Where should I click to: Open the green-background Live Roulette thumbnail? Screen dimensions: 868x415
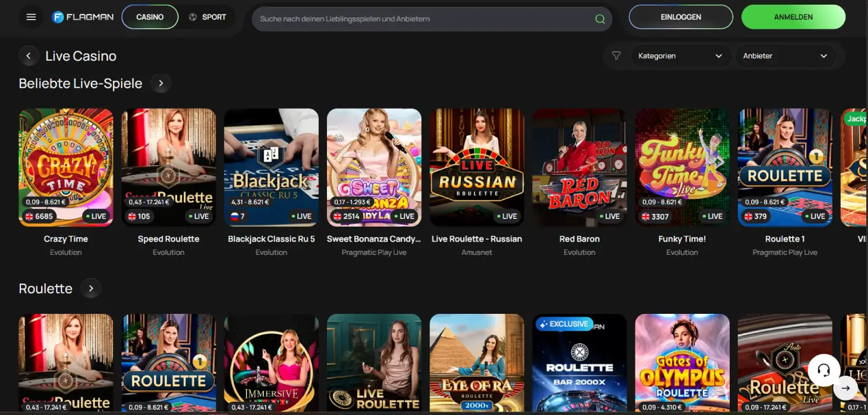(x=374, y=363)
